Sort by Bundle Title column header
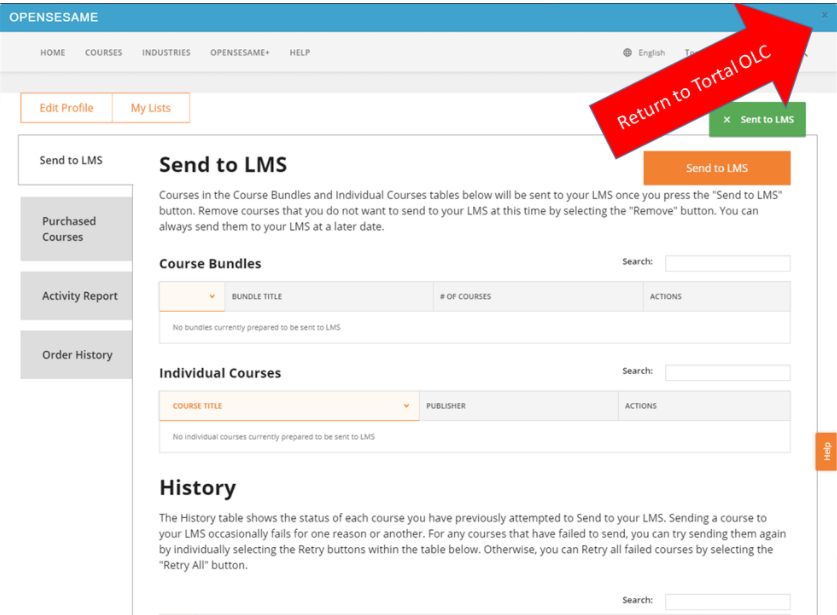 click(x=329, y=296)
